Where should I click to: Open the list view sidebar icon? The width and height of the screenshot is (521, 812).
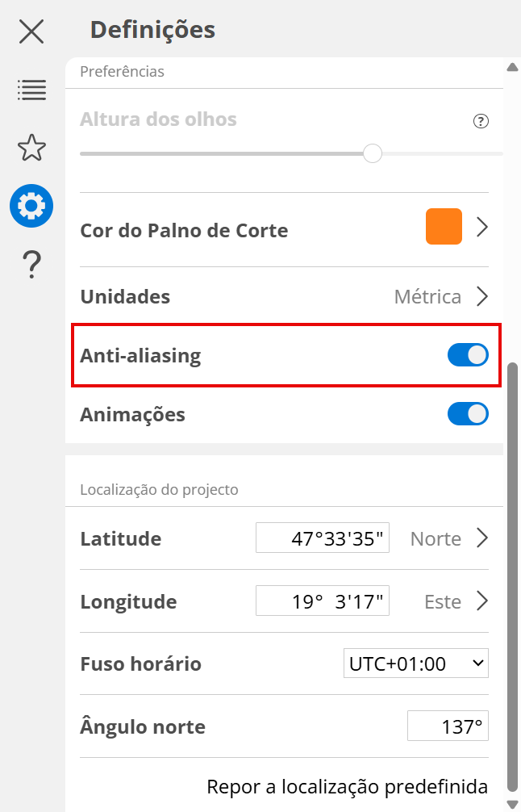click(31, 90)
